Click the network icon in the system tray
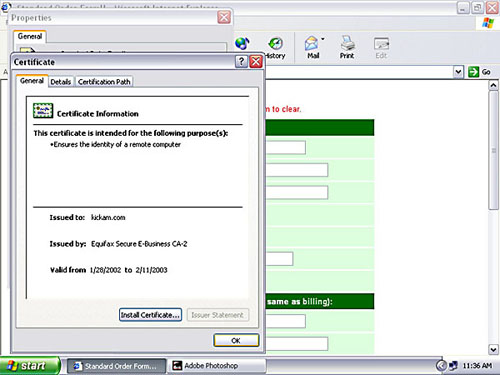This screenshot has width=500, height=375. (x=453, y=366)
